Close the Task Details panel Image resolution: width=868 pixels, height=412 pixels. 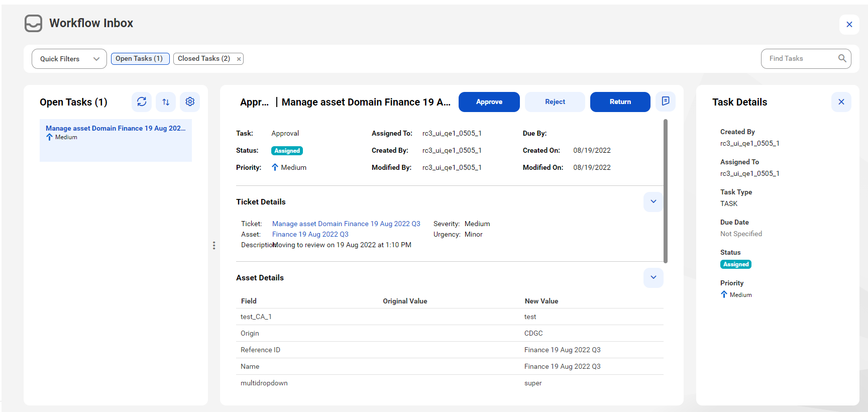(841, 102)
